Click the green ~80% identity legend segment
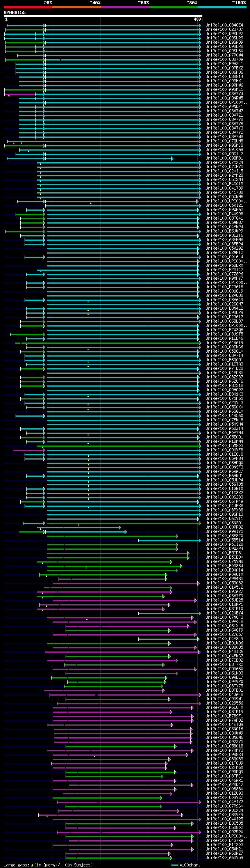Image resolution: width=250 pixels, height=868 pixels. click(x=173, y=7)
